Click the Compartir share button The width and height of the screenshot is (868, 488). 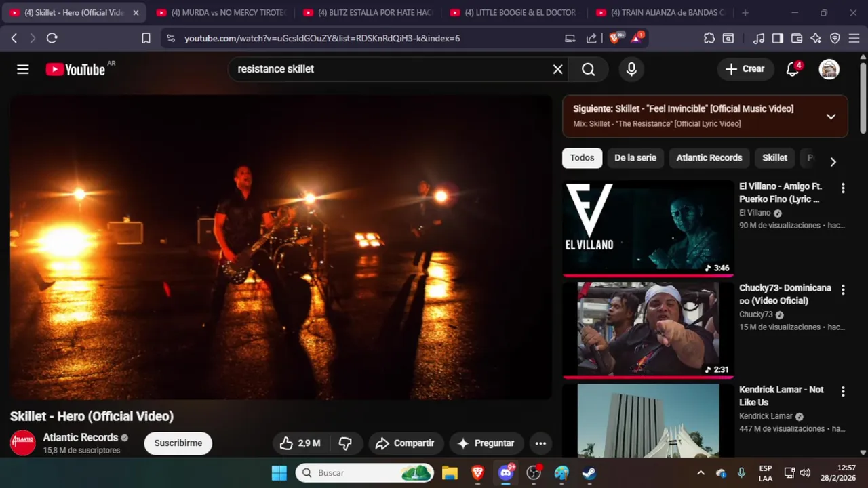click(406, 443)
